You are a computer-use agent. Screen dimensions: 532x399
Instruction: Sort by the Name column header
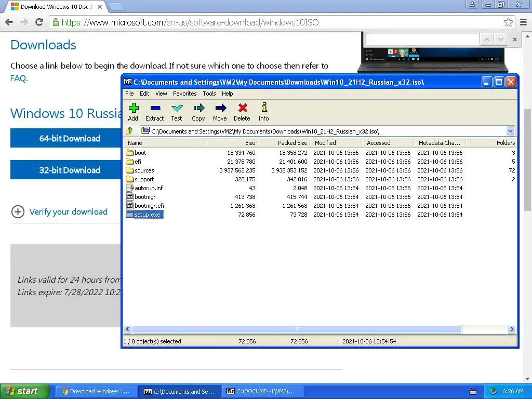(165, 143)
